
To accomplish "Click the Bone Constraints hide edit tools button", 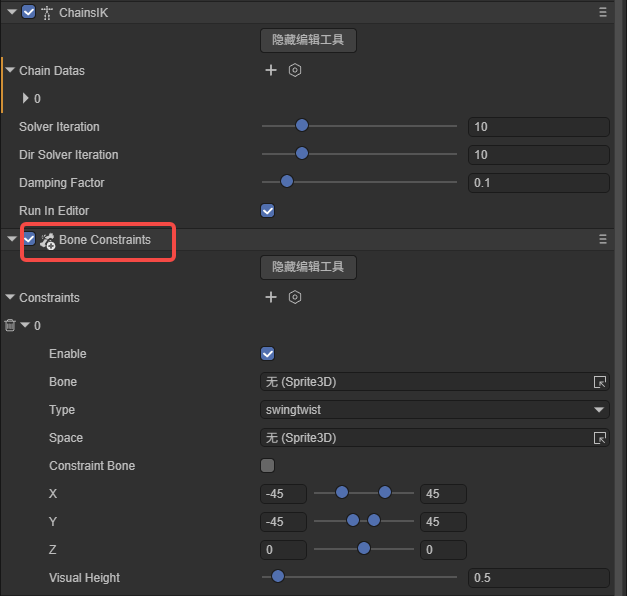I will pos(308,268).
